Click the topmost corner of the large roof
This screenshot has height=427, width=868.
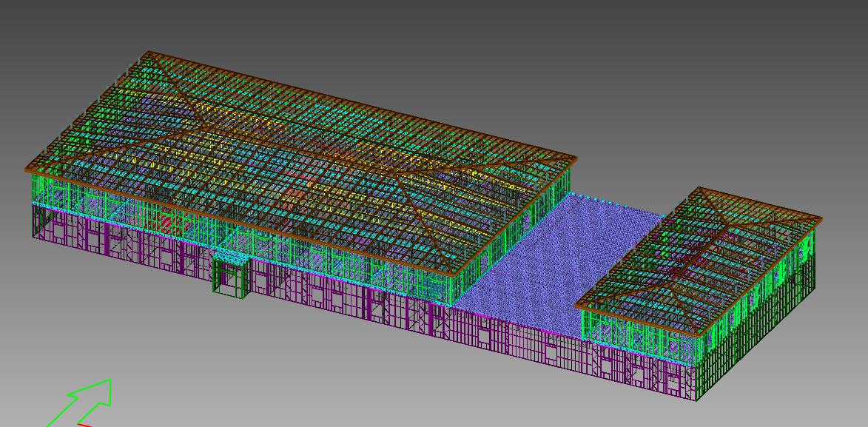tap(149, 53)
